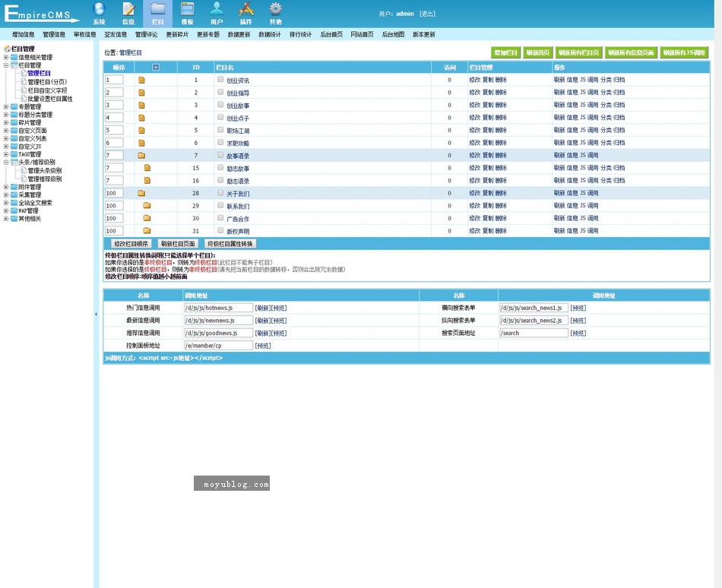This screenshot has width=722, height=588.
Task: Open 版本更新 in the submenu bar
Action: point(424,34)
